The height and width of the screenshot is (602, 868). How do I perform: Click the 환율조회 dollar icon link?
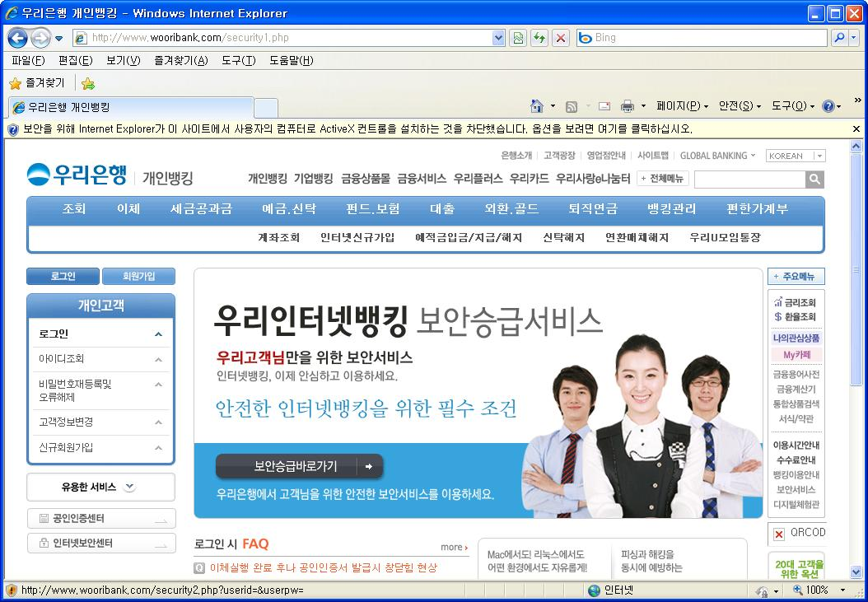point(795,317)
